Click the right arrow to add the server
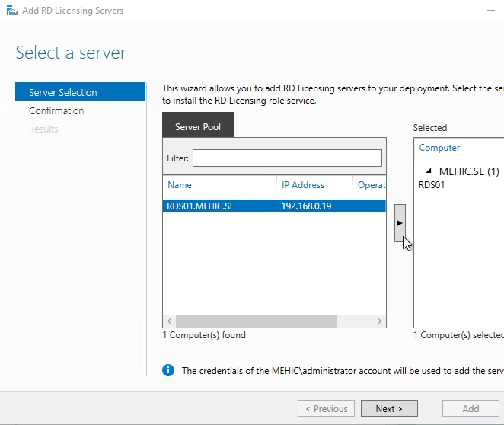Image resolution: width=504 pixels, height=425 pixels. point(400,223)
